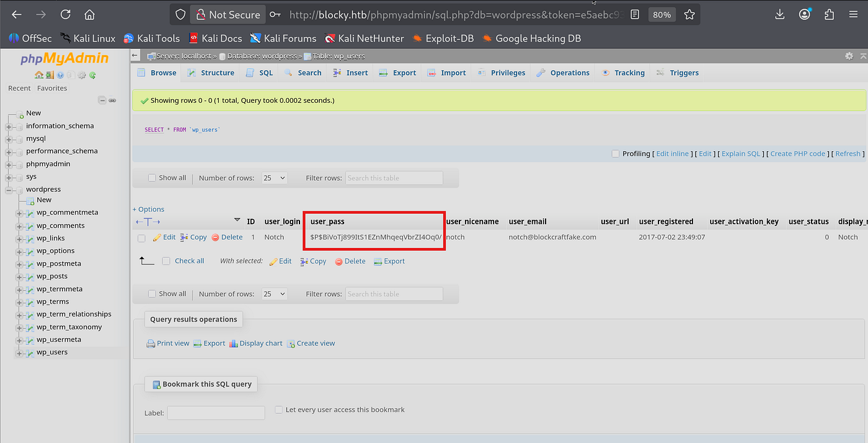Image resolution: width=868 pixels, height=443 pixels.
Task: Tick the Check all checkbox
Action: coord(166,261)
